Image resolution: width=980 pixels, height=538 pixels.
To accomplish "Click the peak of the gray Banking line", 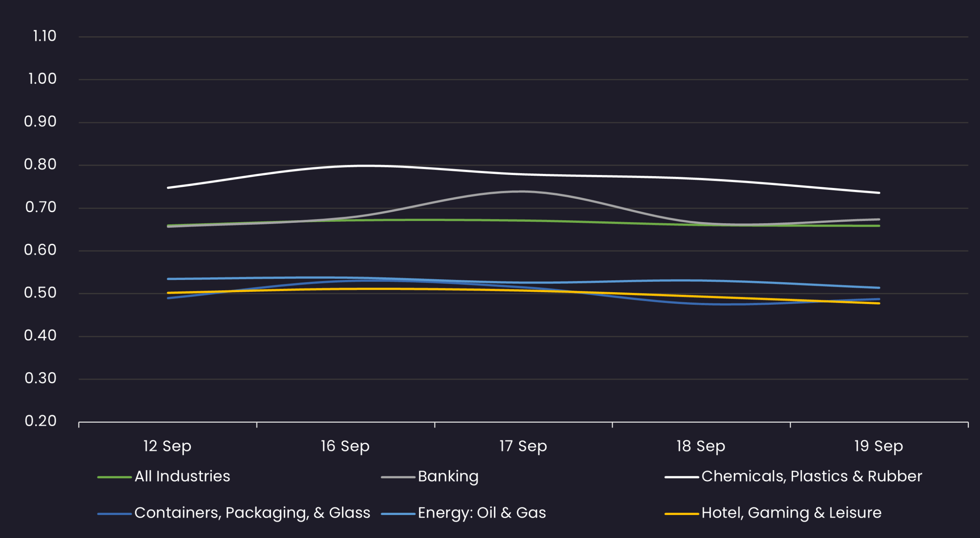I will point(522,191).
